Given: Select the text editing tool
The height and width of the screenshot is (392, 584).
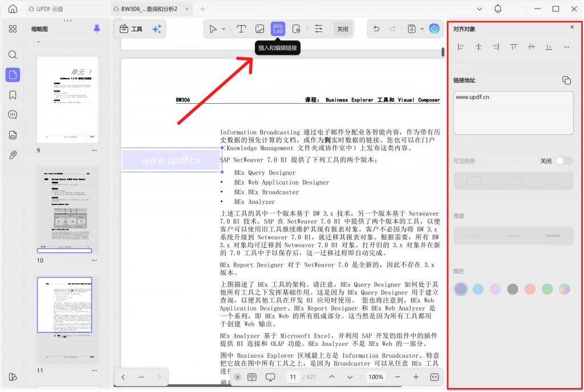Looking at the screenshot, I should (241, 28).
